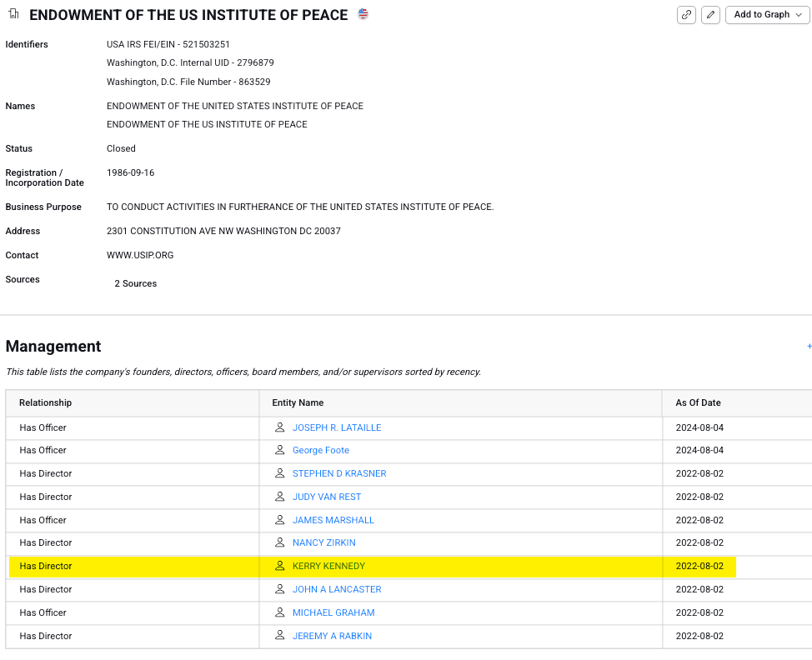The width and height of the screenshot is (812, 660).
Task: Expand the 2 Sources list
Action: (135, 283)
